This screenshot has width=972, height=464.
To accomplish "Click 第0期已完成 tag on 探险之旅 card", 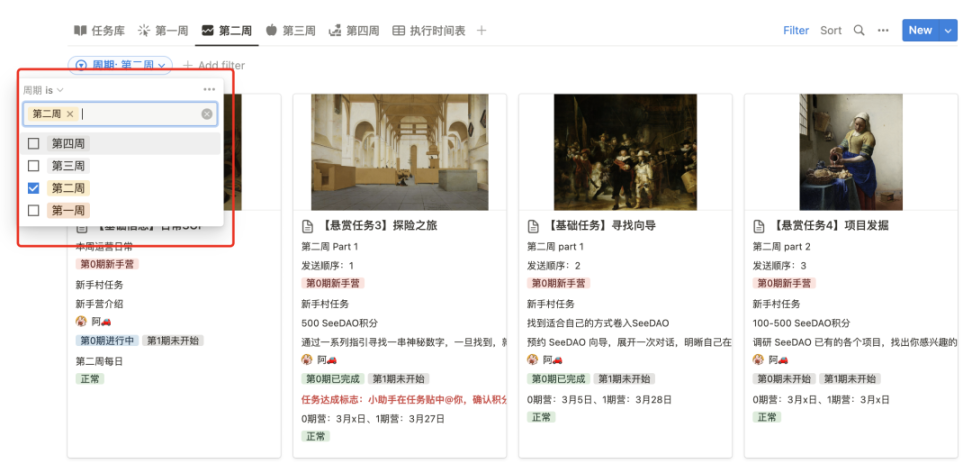I will tap(334, 379).
